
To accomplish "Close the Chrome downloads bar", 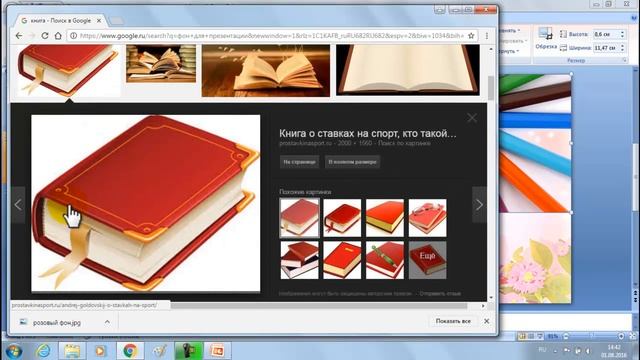I will coord(487,321).
